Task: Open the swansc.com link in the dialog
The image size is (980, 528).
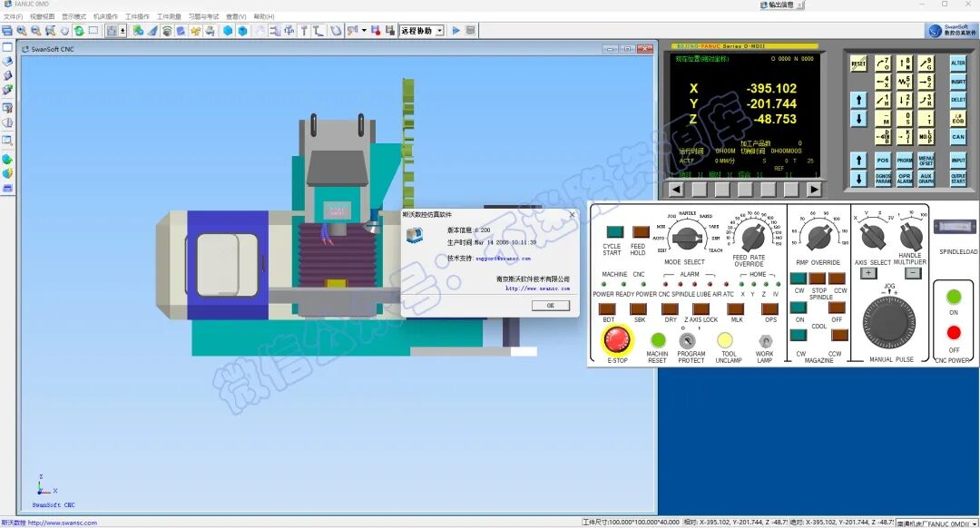Action: [x=537, y=288]
